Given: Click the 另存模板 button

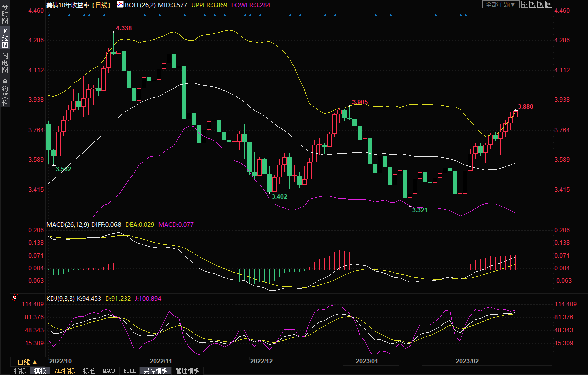Looking at the screenshot, I should point(155,371).
